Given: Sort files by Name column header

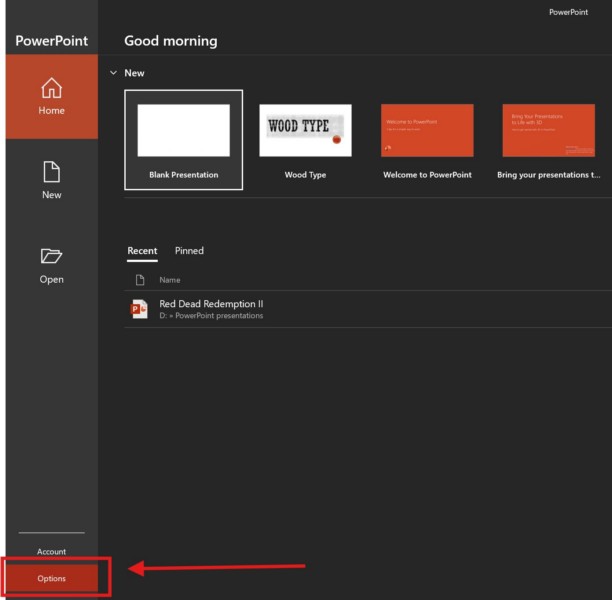Looking at the screenshot, I should [170, 280].
